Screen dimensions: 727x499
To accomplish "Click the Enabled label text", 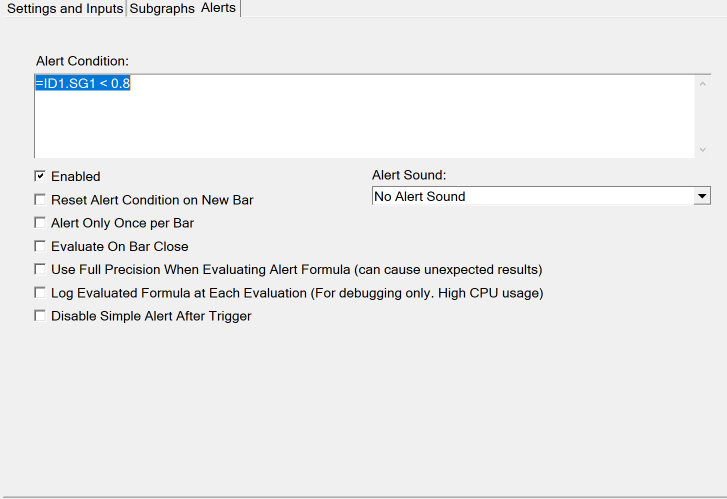I will pos(76,177).
